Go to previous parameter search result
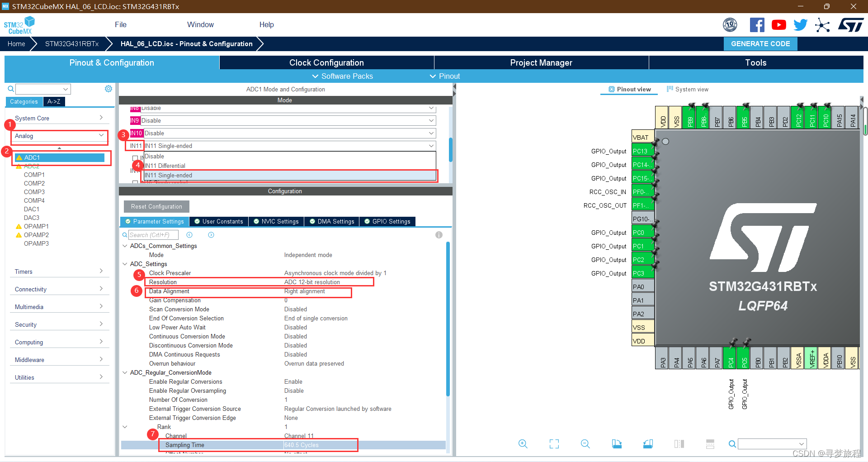868x462 pixels. pos(189,235)
